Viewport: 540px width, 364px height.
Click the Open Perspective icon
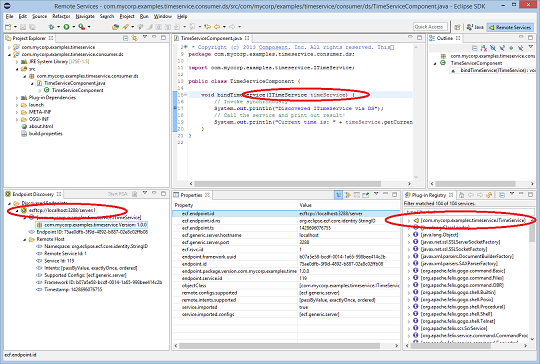point(457,27)
